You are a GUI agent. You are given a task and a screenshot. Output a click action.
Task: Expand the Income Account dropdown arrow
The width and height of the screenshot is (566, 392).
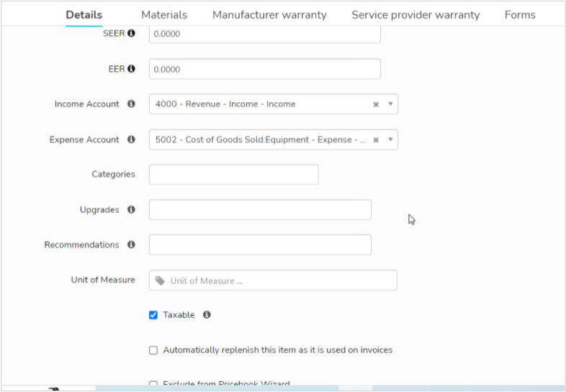point(390,104)
